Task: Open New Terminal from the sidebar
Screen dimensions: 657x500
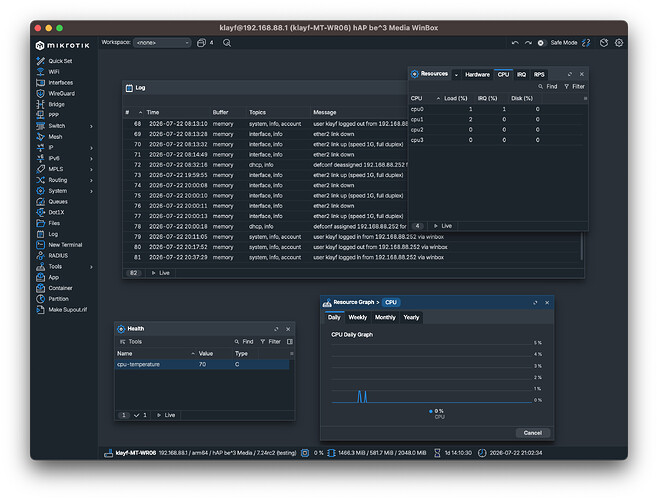Action: point(65,245)
